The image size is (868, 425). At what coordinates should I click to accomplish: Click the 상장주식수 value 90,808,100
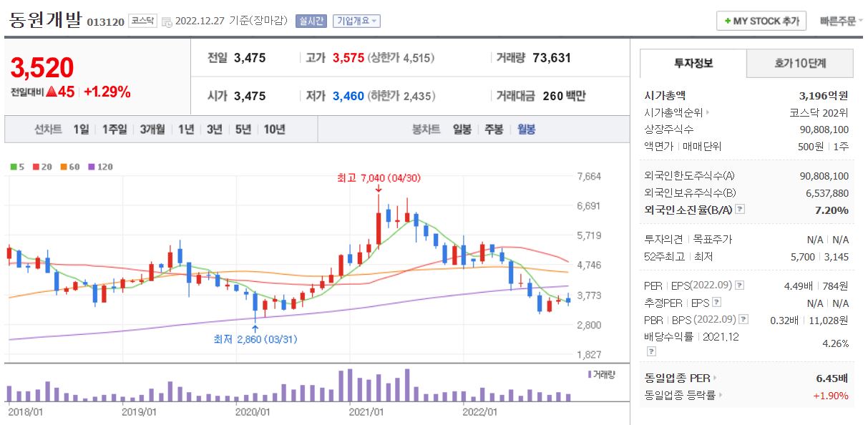tap(824, 130)
